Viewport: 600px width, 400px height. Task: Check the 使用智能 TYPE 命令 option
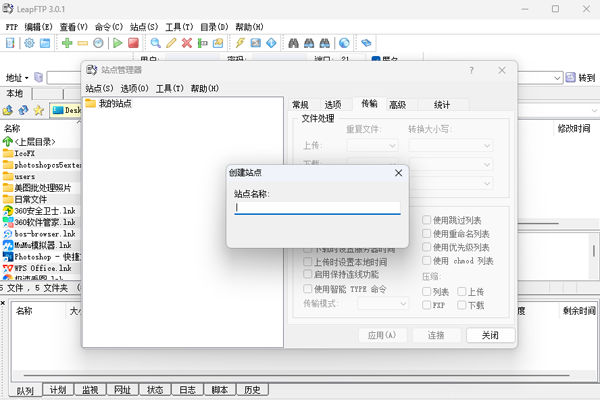(x=308, y=288)
